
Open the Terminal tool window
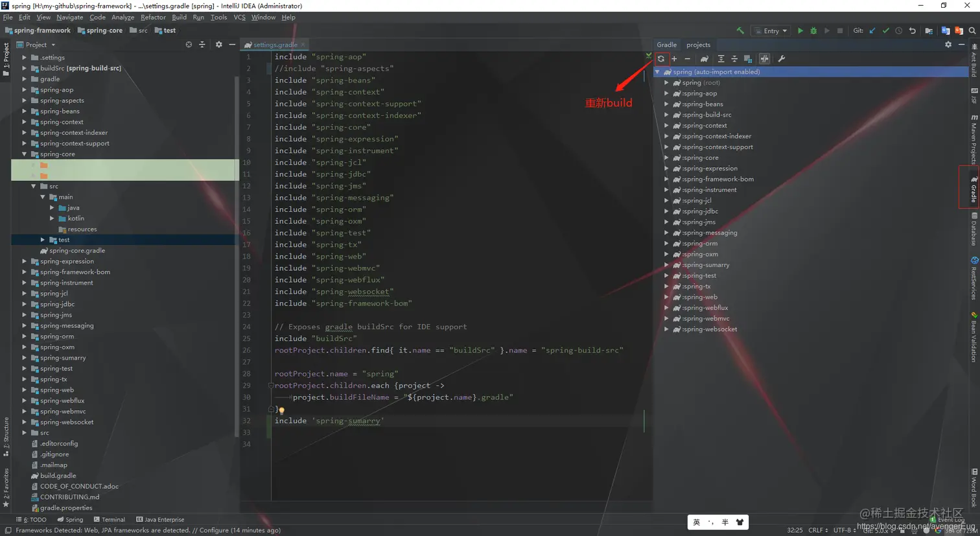[109, 520]
